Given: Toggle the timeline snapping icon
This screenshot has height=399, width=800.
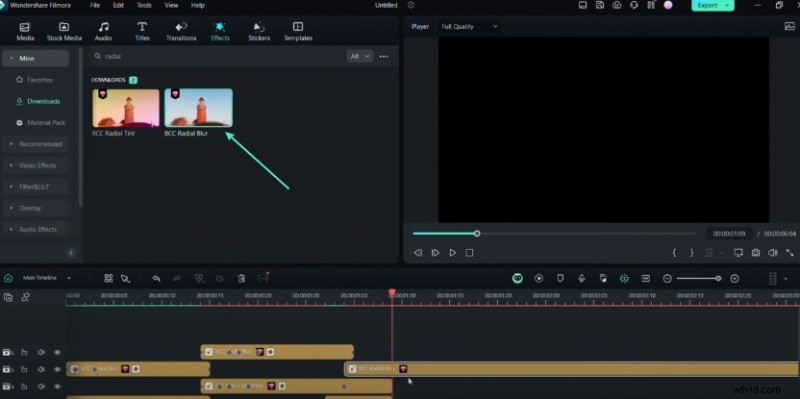Looking at the screenshot, I should click(624, 279).
